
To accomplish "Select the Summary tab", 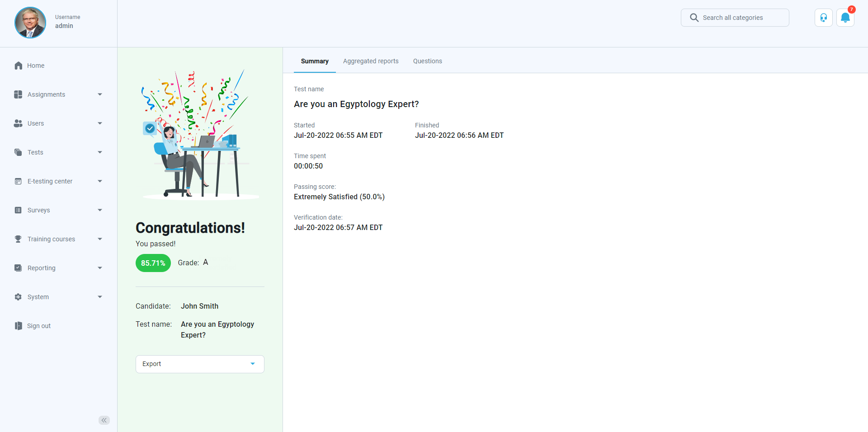I will point(315,61).
